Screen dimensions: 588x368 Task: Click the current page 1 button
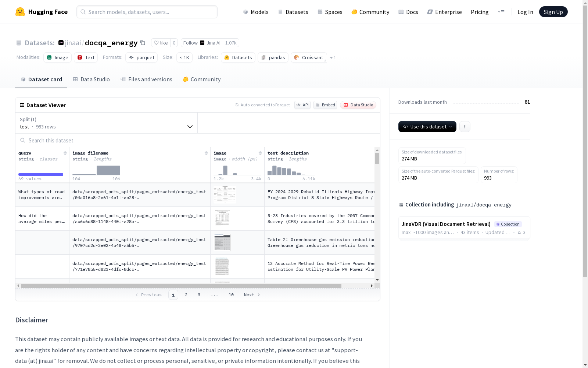(x=173, y=295)
